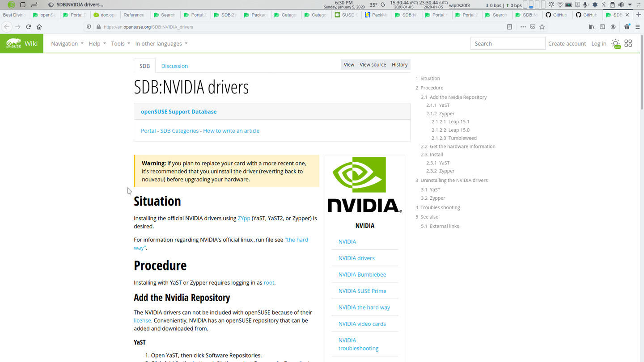Open the microphone tray icon

(x=586, y=5)
